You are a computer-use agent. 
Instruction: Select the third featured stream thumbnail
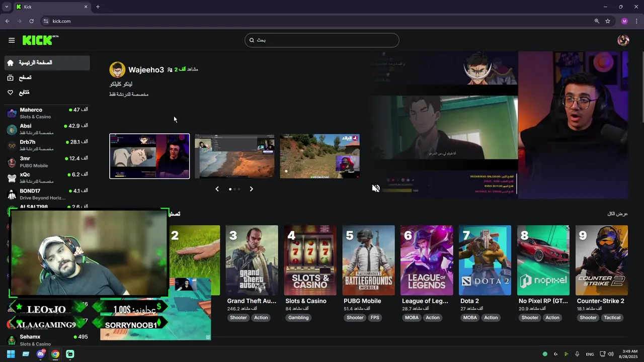319,156
